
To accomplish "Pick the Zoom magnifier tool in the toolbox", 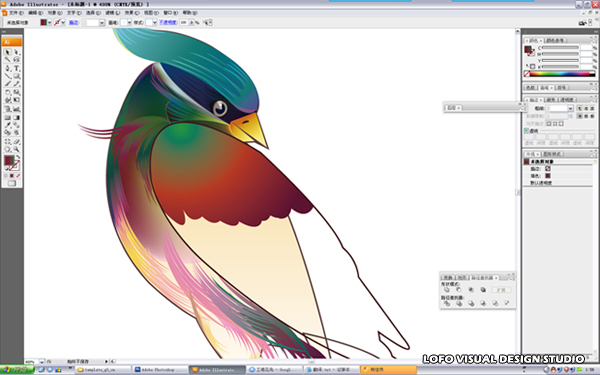I will point(16,149).
